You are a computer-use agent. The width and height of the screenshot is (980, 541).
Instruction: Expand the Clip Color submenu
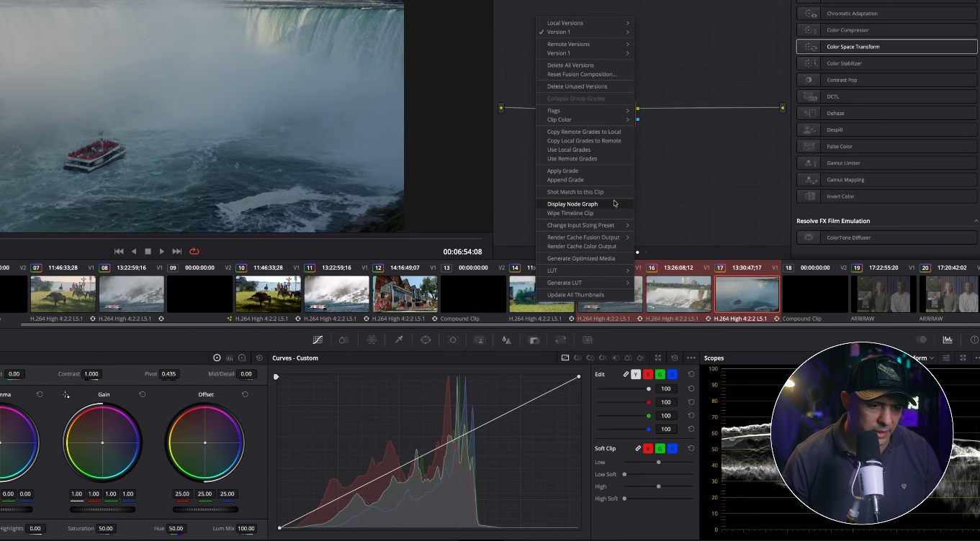586,119
